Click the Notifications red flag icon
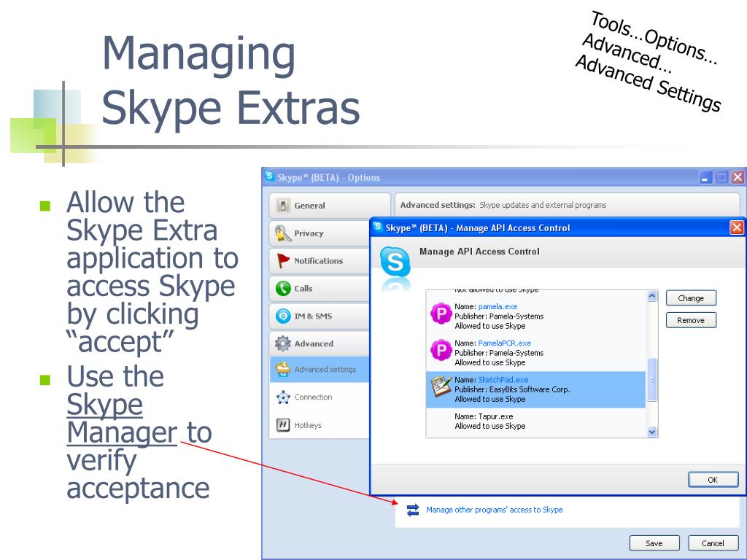Viewport: 747px width, 560px height. 283,261
